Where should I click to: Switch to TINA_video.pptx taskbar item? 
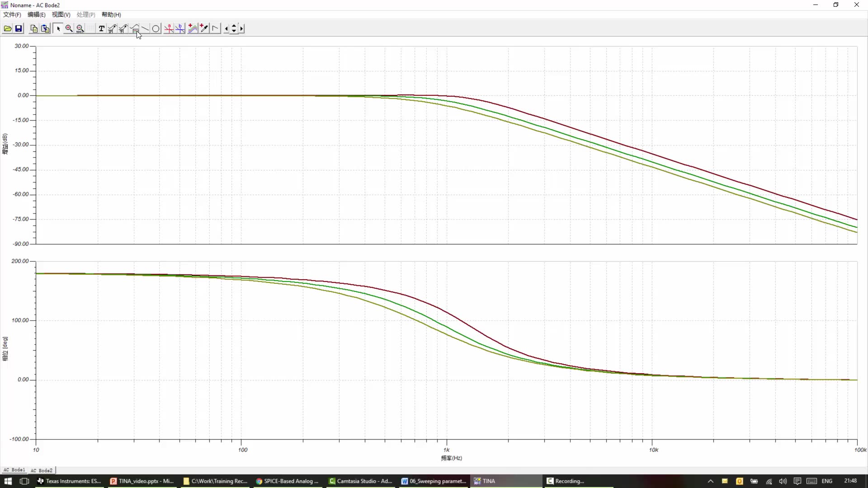pos(142,481)
